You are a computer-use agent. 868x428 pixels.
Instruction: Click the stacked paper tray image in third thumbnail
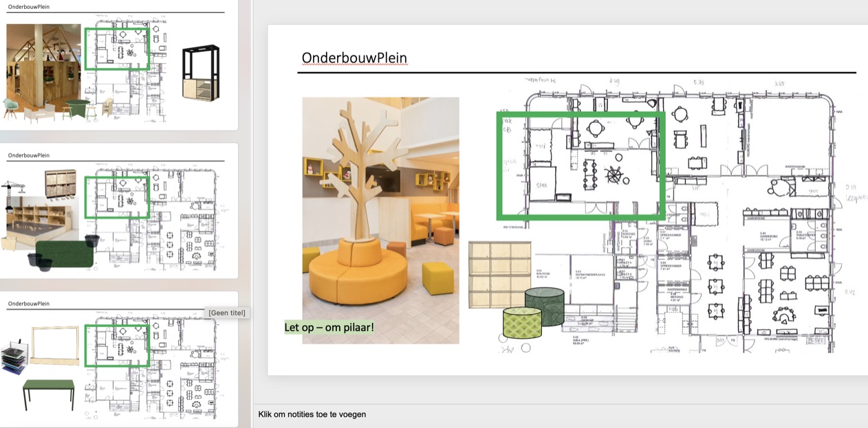click(x=15, y=357)
